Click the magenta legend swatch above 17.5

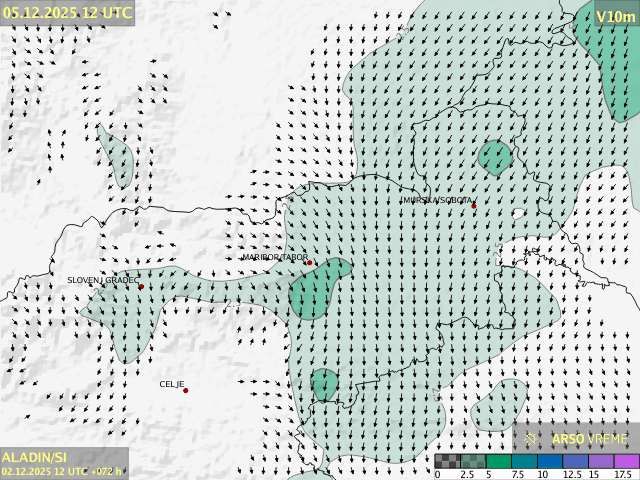coord(627,461)
